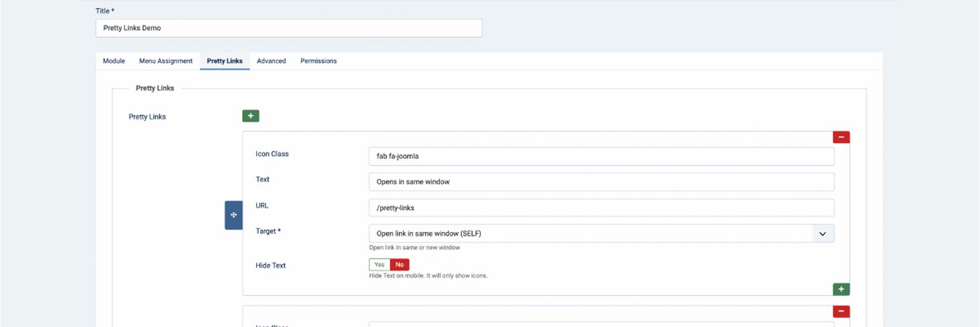Select No on Hide Text toggle
This screenshot has width=980, height=327.
(400, 265)
